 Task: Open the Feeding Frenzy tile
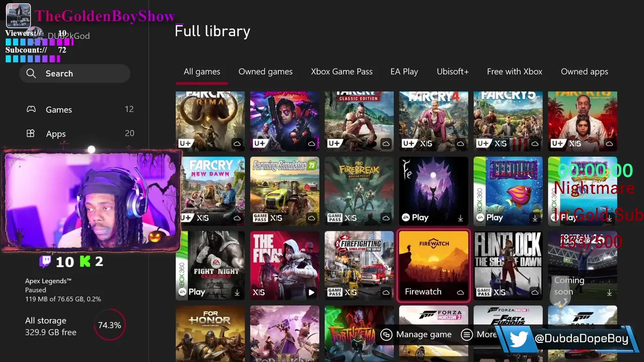[508, 191]
